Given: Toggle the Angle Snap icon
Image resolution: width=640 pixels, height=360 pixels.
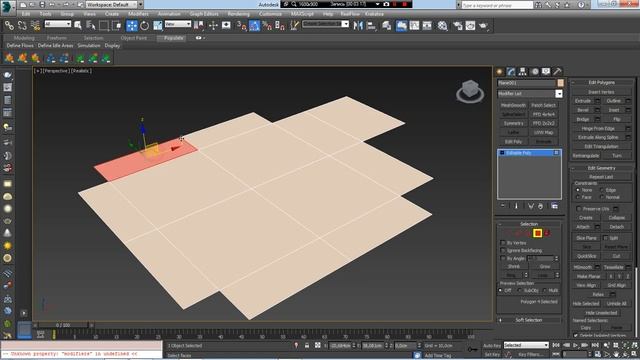Looking at the screenshot, I should tap(254, 26).
